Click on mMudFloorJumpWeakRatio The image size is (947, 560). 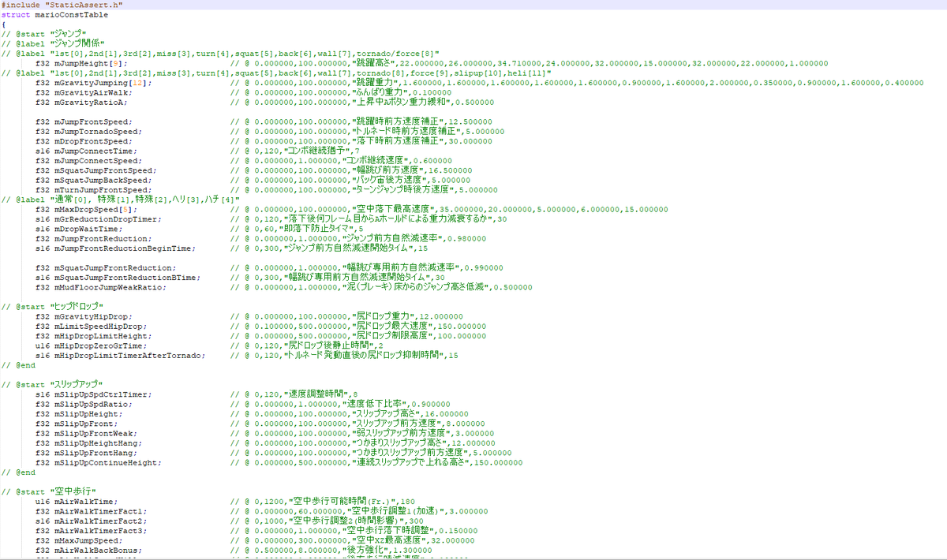point(108,287)
